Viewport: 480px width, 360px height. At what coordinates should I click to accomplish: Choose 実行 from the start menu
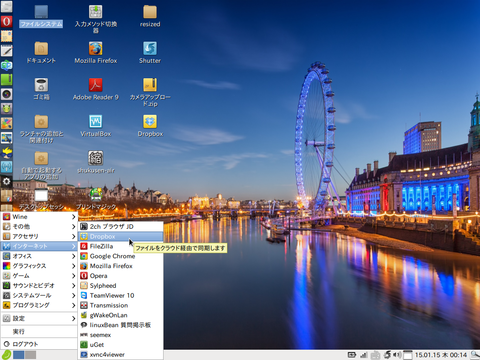point(39,332)
